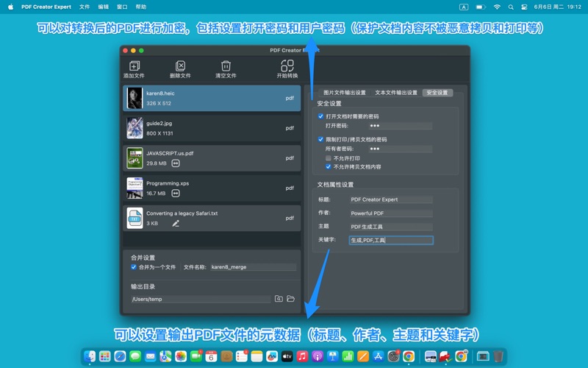
Task: Open Finder from the Dock
Action: click(x=90, y=356)
